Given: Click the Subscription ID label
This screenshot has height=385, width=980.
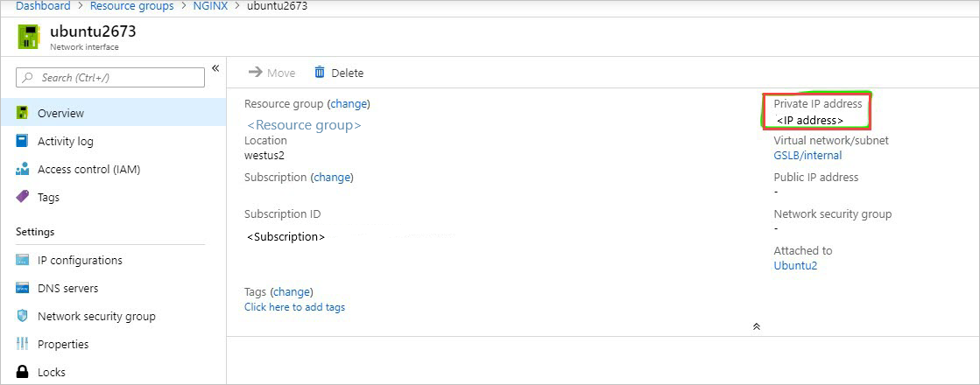Looking at the screenshot, I should (283, 214).
